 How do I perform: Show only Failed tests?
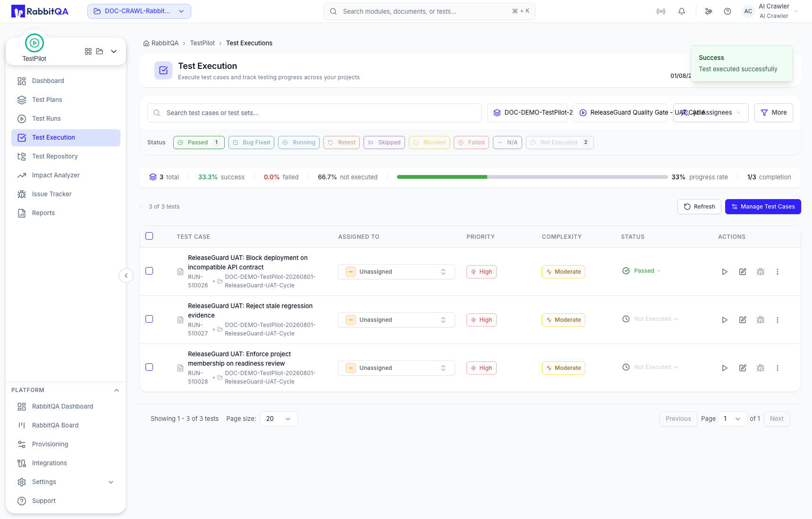[x=471, y=142]
